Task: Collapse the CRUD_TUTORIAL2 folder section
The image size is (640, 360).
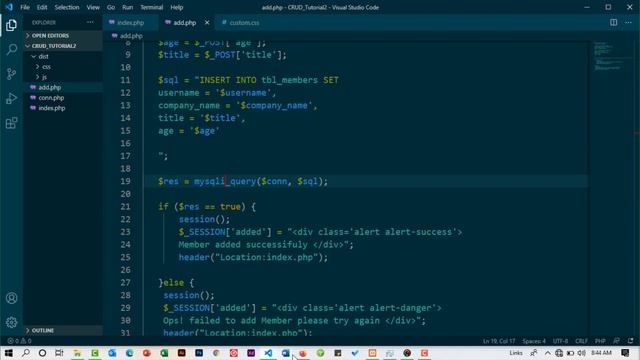Action: tap(62, 46)
